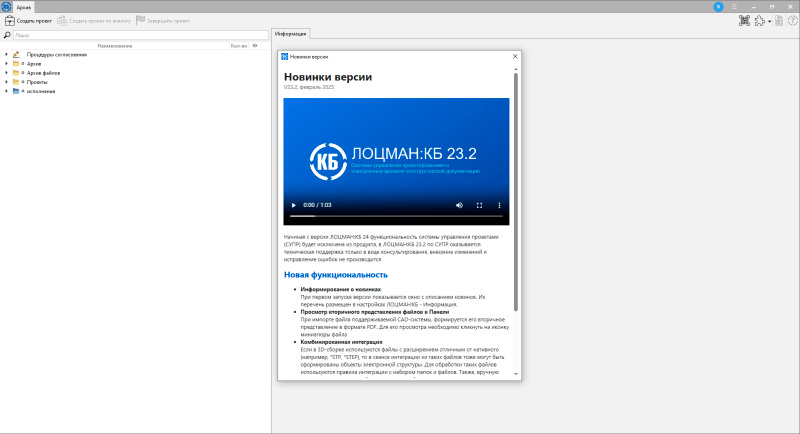Focus the Поиск search field
800x434 pixels.
click(141, 35)
